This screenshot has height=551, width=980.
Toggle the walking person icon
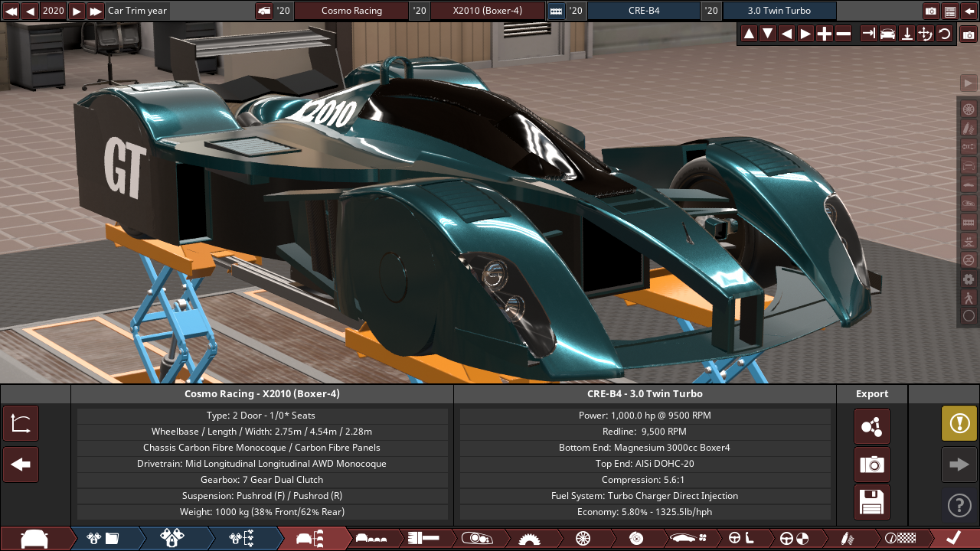coord(969,298)
